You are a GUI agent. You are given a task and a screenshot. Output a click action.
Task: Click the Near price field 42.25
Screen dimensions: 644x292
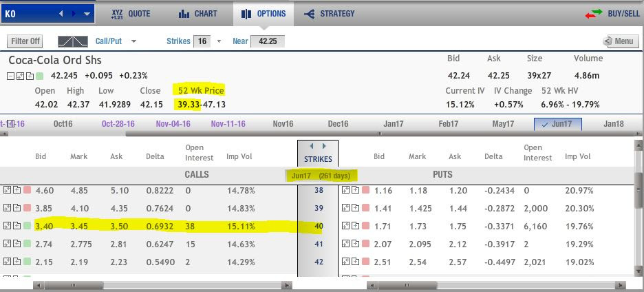tap(267, 41)
